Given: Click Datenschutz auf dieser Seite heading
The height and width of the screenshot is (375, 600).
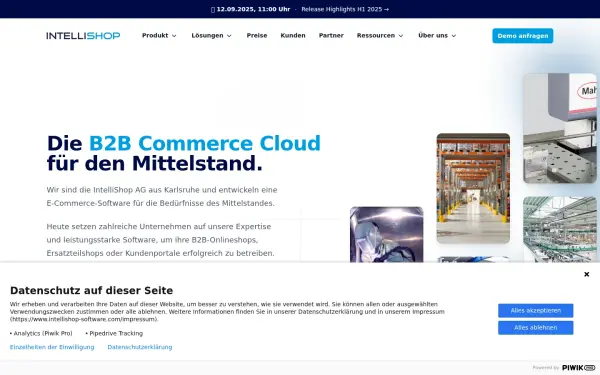Looking at the screenshot, I should [x=91, y=290].
